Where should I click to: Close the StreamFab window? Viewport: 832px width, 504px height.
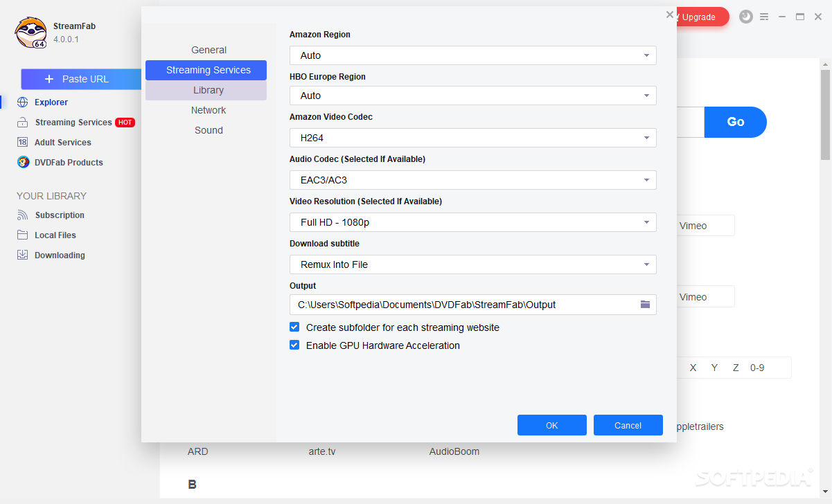point(818,17)
